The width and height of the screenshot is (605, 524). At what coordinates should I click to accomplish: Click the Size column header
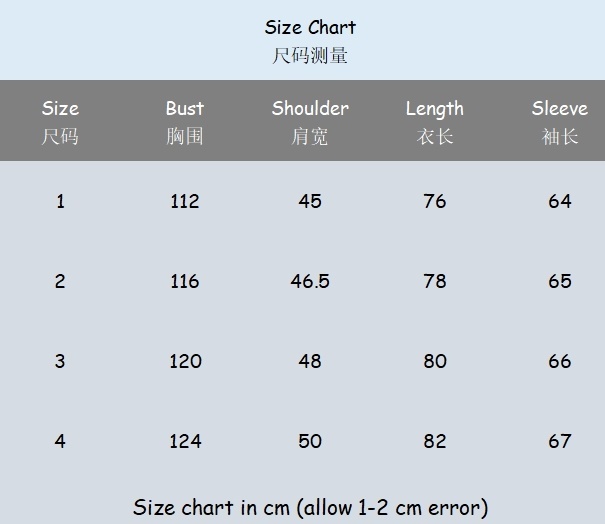[60, 109]
